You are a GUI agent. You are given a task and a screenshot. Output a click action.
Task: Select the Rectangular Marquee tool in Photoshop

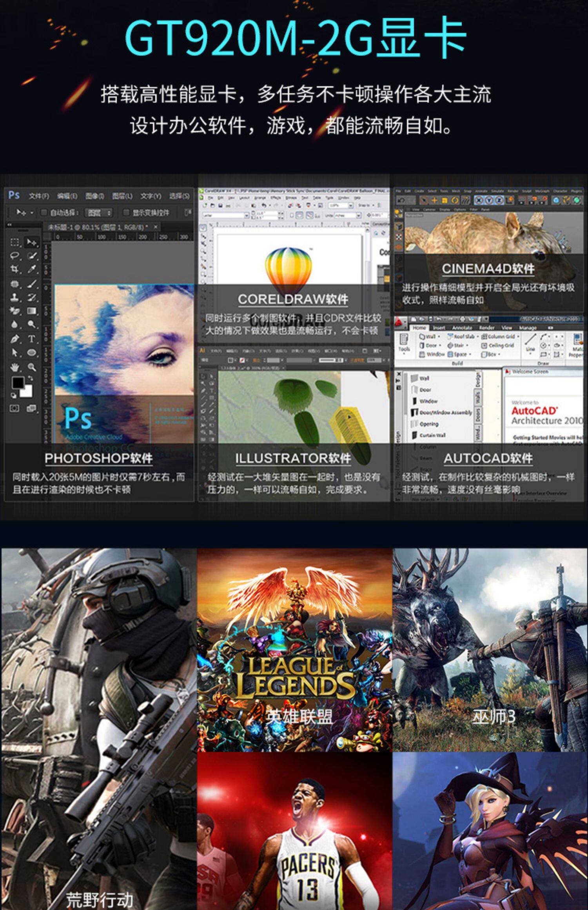(x=15, y=243)
